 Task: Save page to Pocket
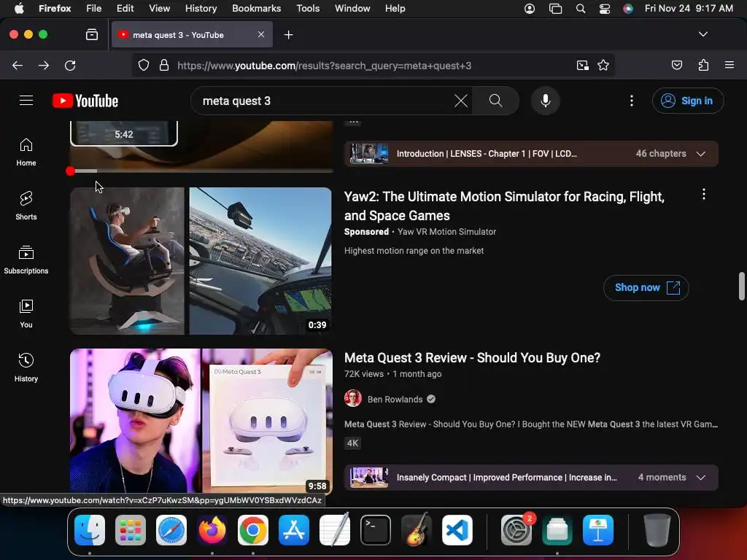pyautogui.click(x=676, y=65)
